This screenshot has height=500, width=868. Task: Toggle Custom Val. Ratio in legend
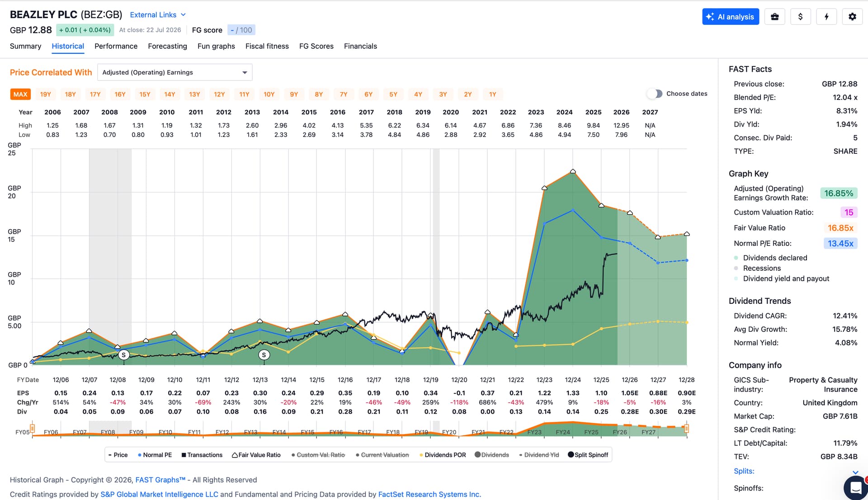coord(318,455)
